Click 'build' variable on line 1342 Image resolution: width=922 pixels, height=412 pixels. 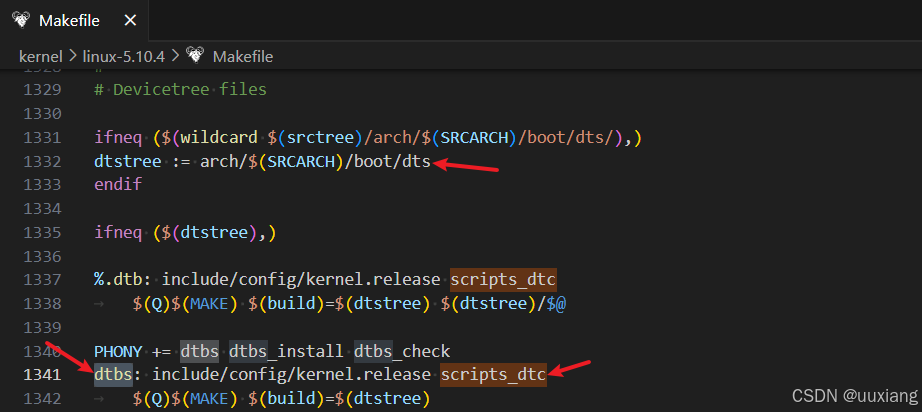[x=292, y=398]
